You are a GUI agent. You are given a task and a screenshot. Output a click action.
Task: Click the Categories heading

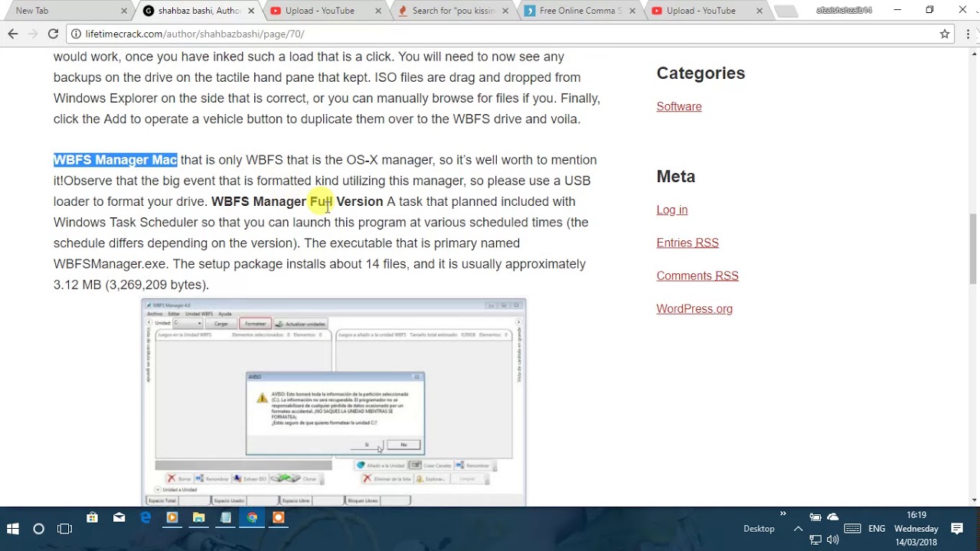[x=701, y=73]
